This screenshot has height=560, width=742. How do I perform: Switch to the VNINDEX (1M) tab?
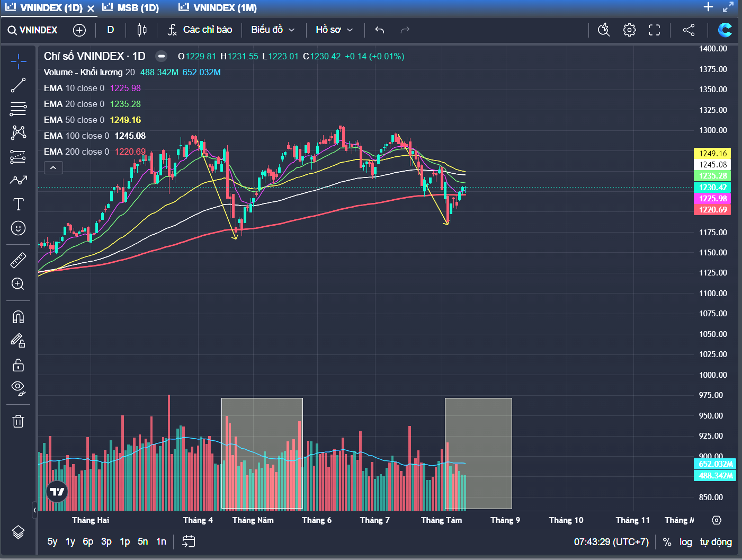coord(218,8)
